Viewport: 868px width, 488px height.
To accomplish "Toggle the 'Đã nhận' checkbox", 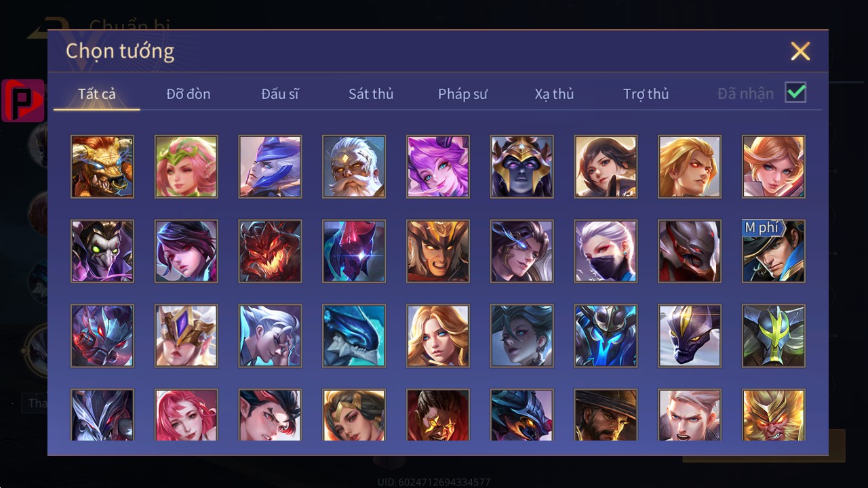I will click(x=795, y=93).
